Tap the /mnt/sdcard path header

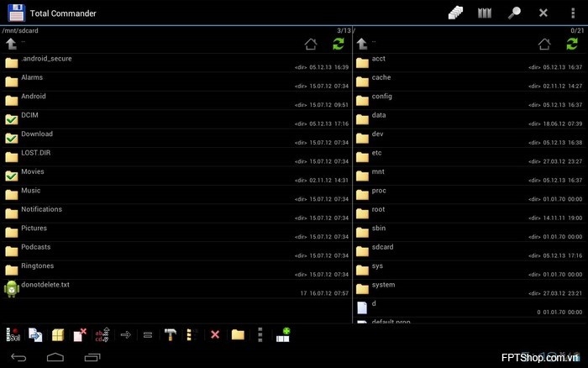(20, 31)
